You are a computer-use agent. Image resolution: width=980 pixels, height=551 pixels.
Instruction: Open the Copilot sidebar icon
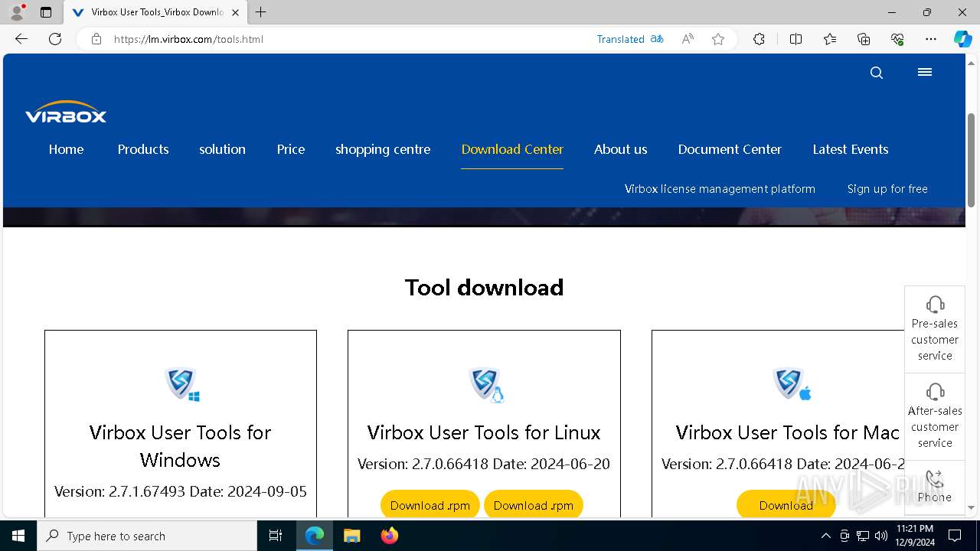click(x=962, y=39)
